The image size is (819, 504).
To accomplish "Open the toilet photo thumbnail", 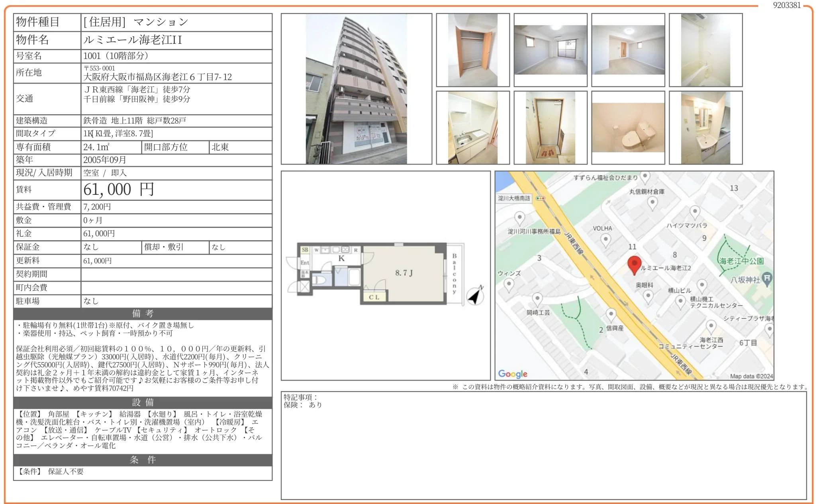I will coord(628,127).
